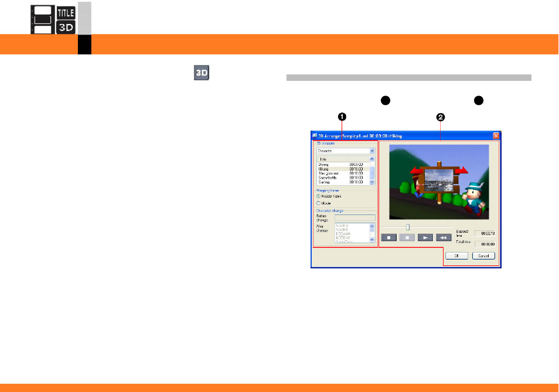The image size is (559, 392).
Task: Click the Elapsed time value field
Action: click(485, 233)
